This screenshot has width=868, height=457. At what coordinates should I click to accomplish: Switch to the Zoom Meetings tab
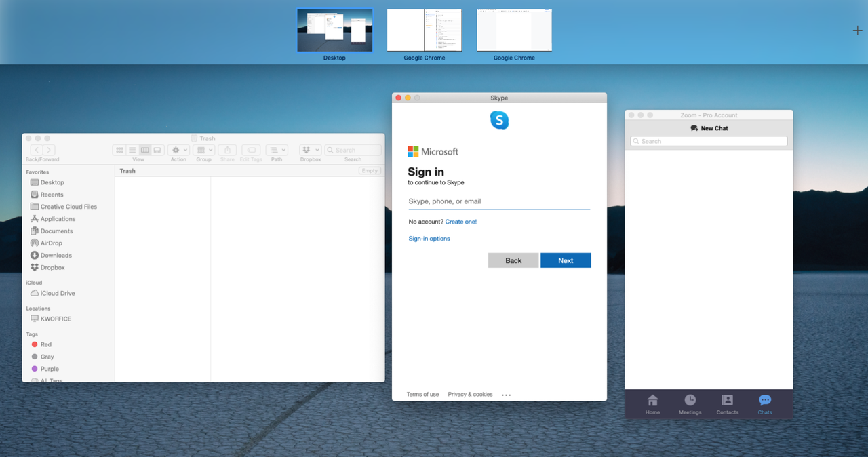690,404
